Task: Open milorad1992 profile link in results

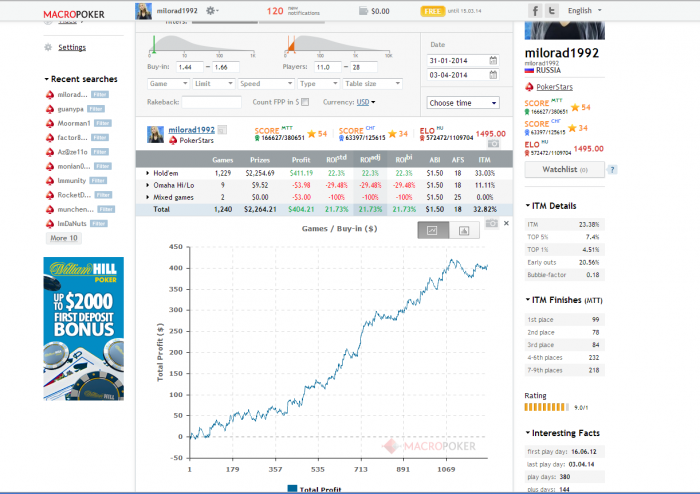Action: click(192, 130)
